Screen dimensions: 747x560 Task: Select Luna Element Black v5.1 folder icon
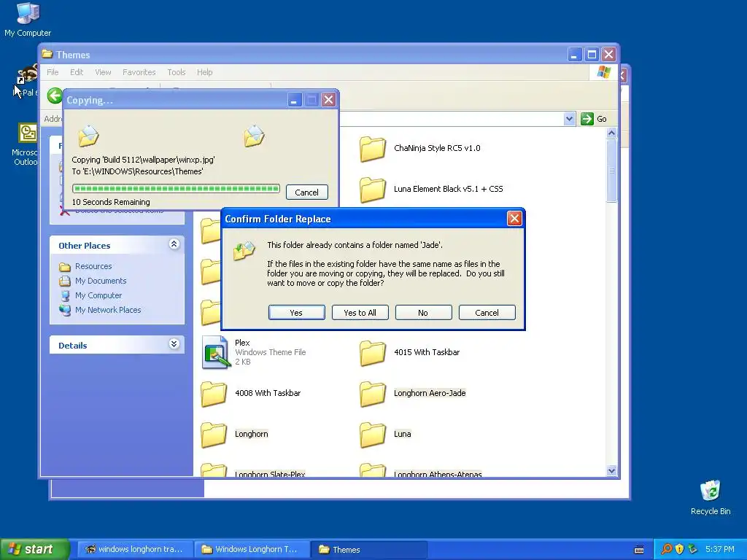click(x=372, y=190)
